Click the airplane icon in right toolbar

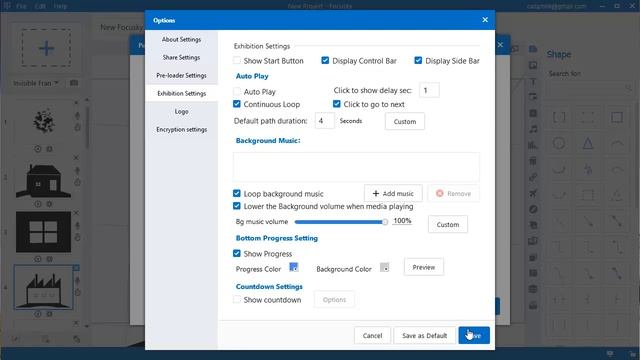pyautogui.click(x=533, y=193)
